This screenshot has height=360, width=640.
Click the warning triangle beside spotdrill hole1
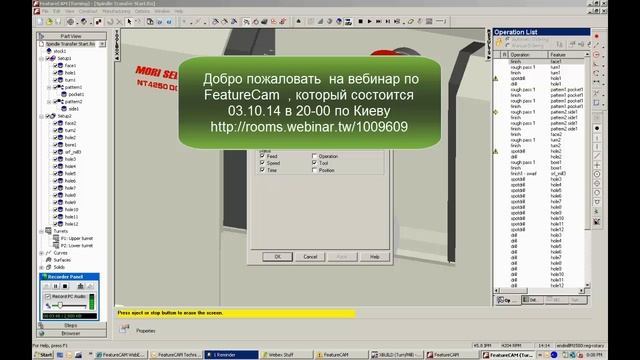point(496,78)
